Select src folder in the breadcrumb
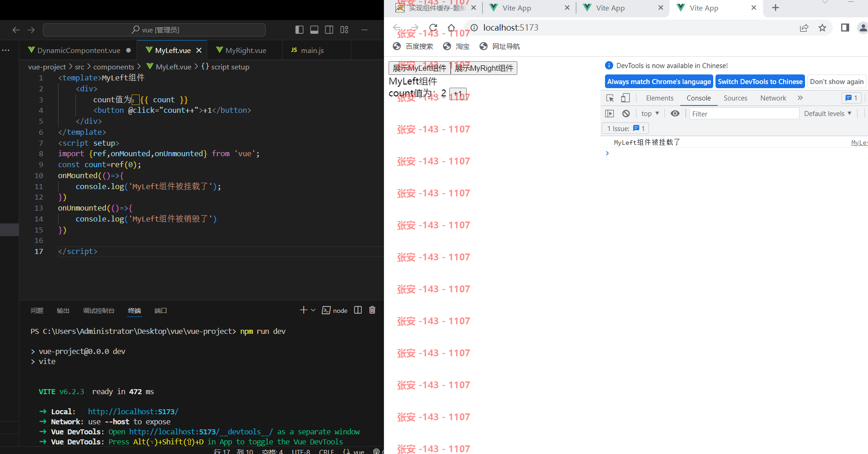This screenshot has width=868, height=454. (x=79, y=67)
